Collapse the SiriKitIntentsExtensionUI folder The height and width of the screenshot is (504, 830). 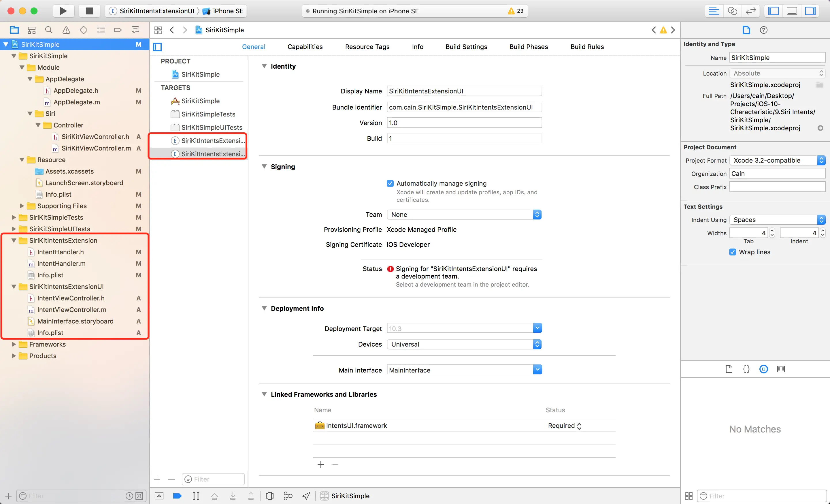(x=14, y=287)
